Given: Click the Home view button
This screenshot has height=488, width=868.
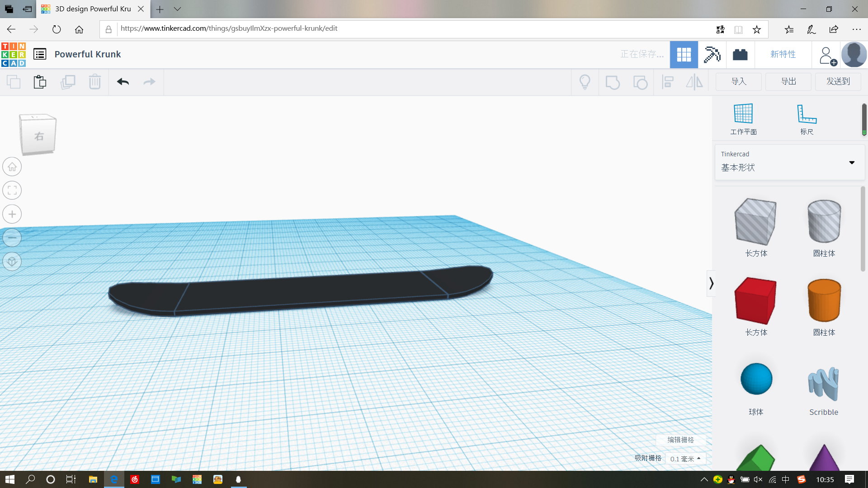Looking at the screenshot, I should (12, 167).
